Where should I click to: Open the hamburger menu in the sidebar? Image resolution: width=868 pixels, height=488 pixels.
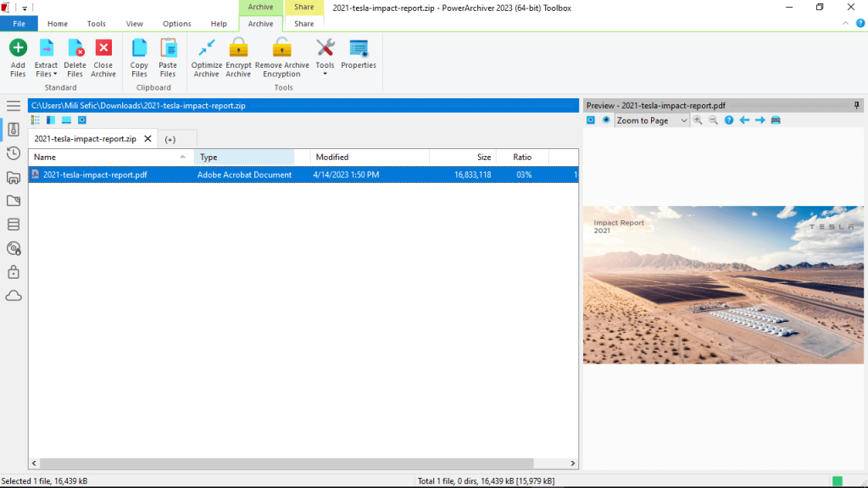coord(14,106)
